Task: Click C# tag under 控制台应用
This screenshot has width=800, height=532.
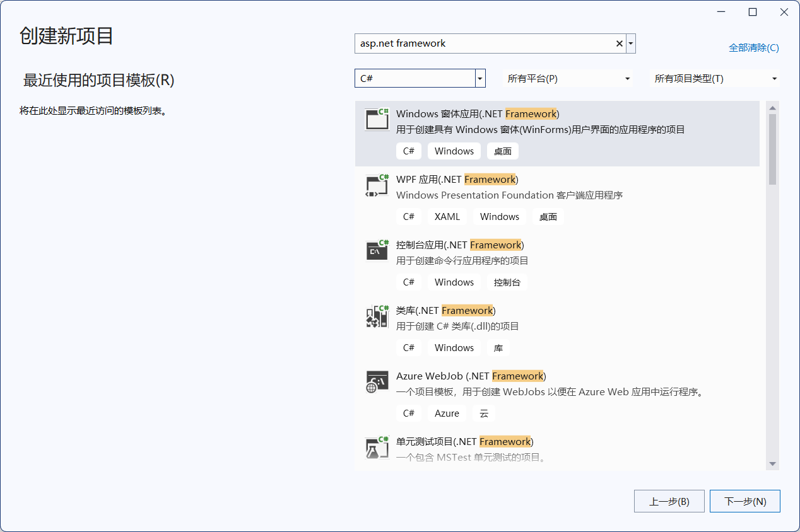Action: pyautogui.click(x=409, y=282)
